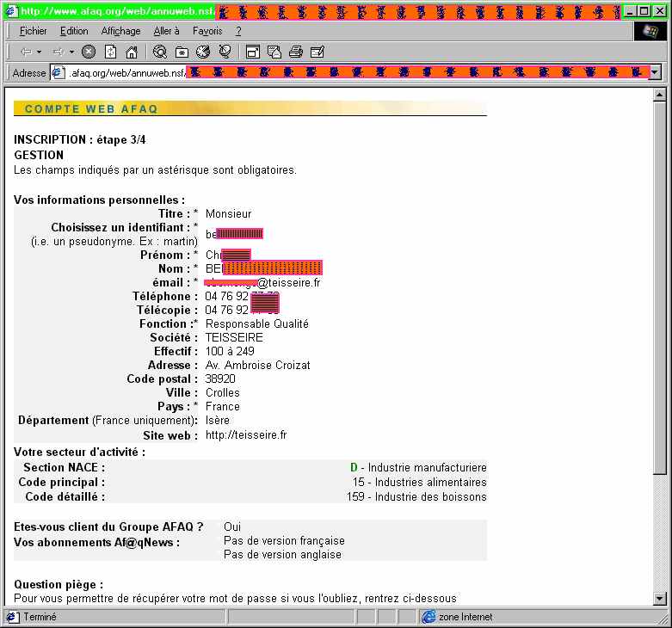Viewport: 672px width, 628px height.
Task: Click 'D - Industrie manufacturiere' NACE value
Action: tap(418, 467)
